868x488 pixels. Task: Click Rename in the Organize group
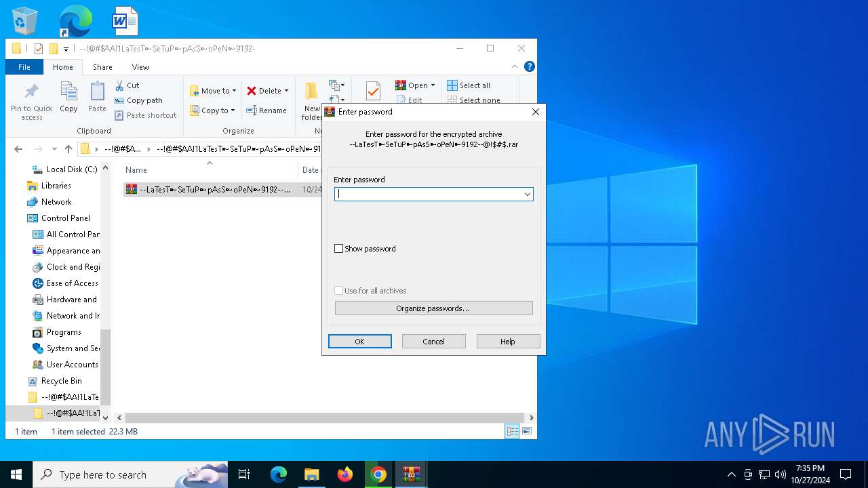coord(267,110)
